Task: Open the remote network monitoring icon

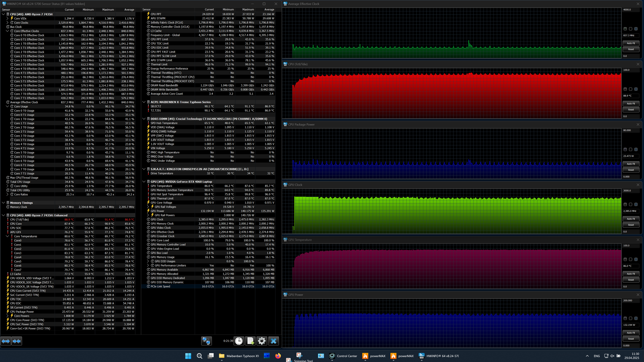Action: tap(207, 341)
